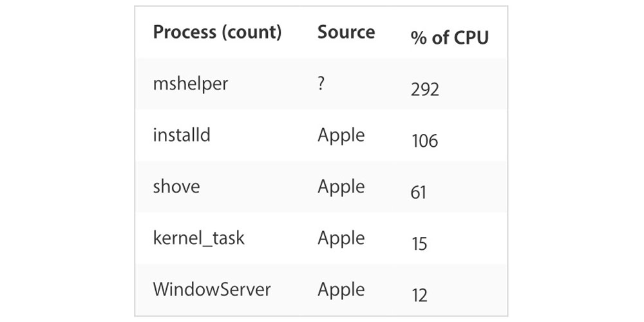Click the 61 CPU value
644x322 pixels.
coord(419,192)
